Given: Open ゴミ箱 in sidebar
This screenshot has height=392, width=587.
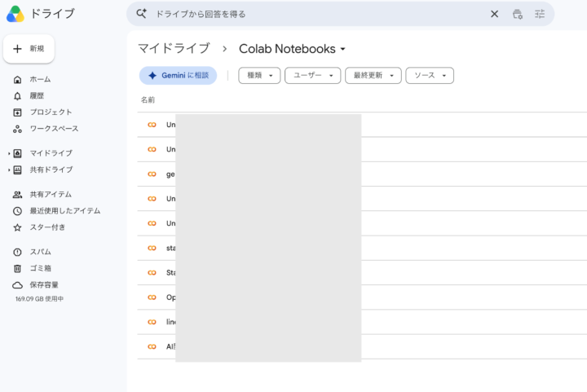Looking at the screenshot, I should [41, 268].
